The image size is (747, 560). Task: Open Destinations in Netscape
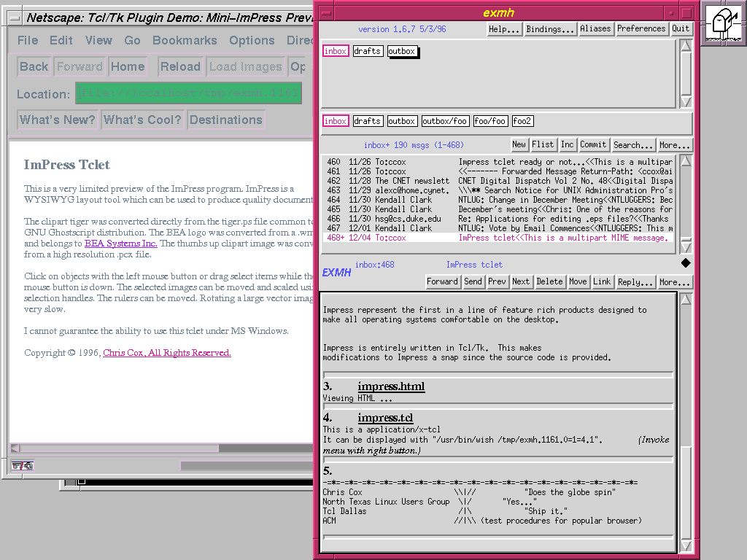click(x=226, y=120)
